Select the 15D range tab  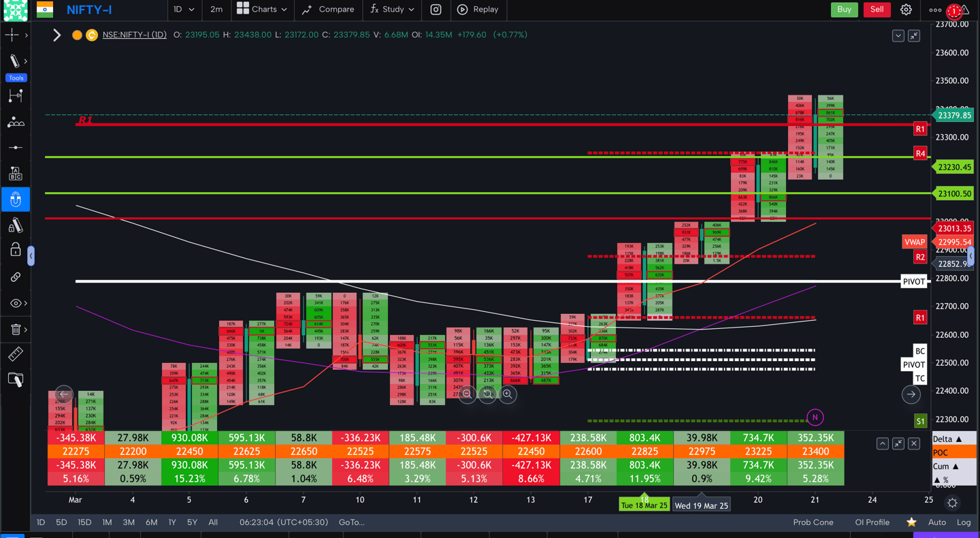pyautogui.click(x=84, y=522)
